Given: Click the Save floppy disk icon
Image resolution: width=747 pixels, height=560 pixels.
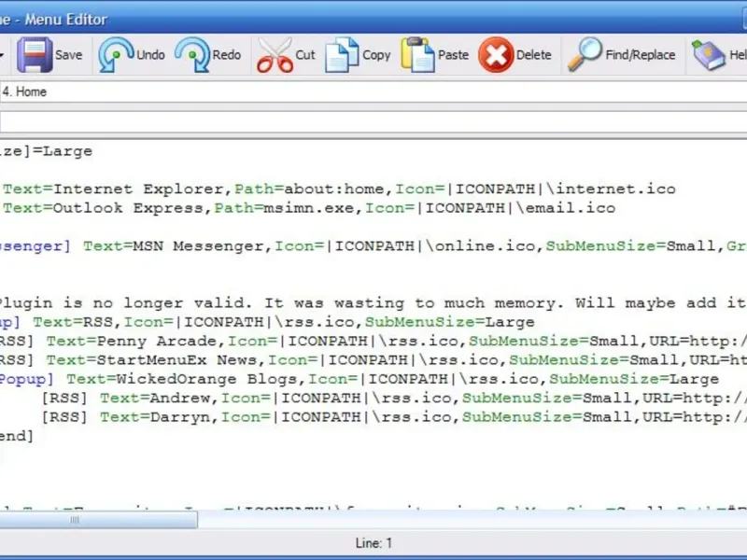Looking at the screenshot, I should click(x=35, y=55).
